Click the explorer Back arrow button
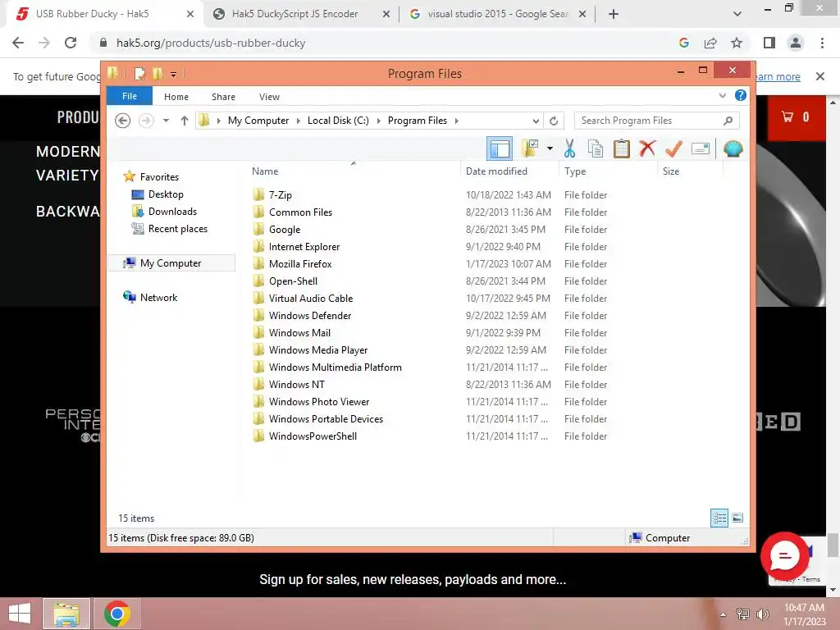 pos(123,121)
